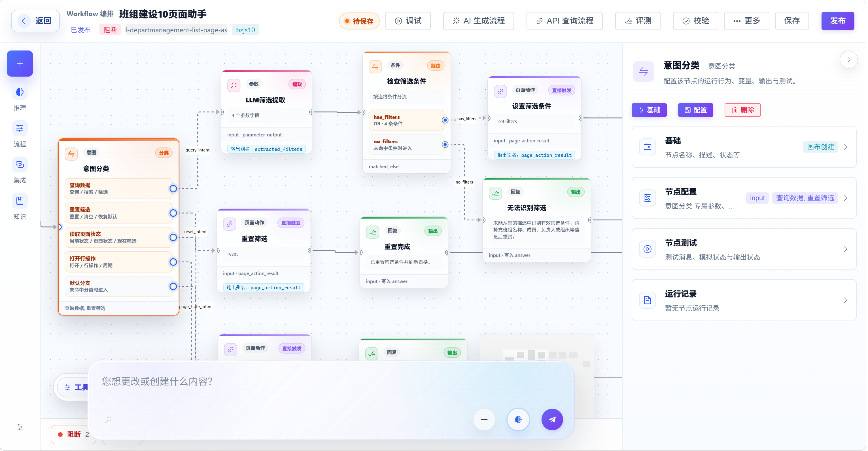Image resolution: width=868 pixels, height=451 pixels.
Task: Switch to the 配置 tab in the panel
Action: click(x=695, y=110)
